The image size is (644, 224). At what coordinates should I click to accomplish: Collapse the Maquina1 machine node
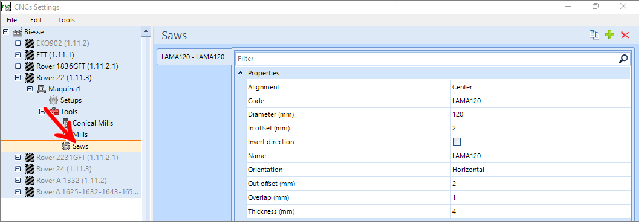[30, 89]
